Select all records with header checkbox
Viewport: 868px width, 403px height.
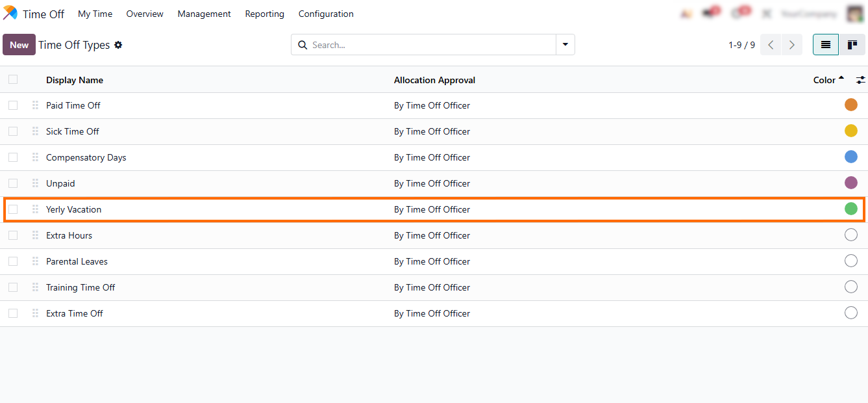coord(13,79)
